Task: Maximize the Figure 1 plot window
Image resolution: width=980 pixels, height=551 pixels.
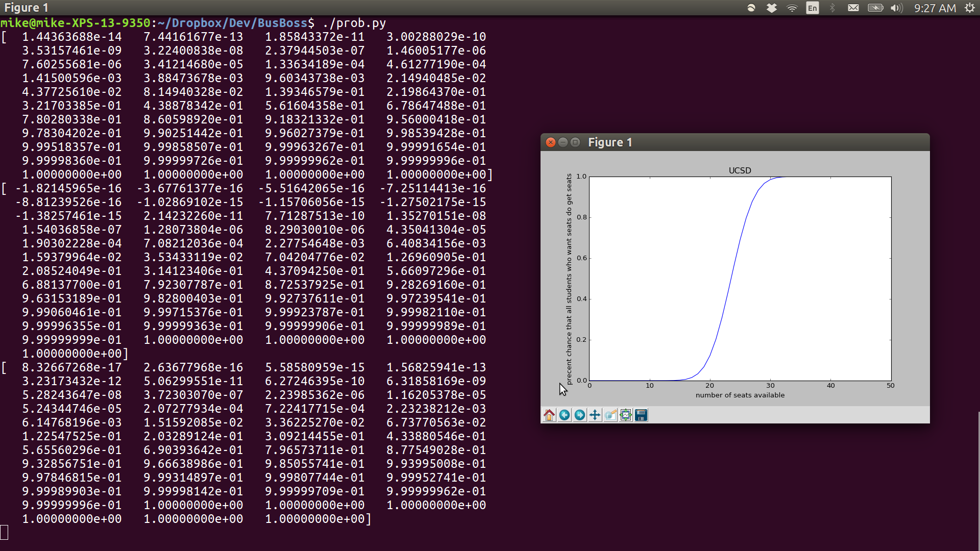Action: 575,142
